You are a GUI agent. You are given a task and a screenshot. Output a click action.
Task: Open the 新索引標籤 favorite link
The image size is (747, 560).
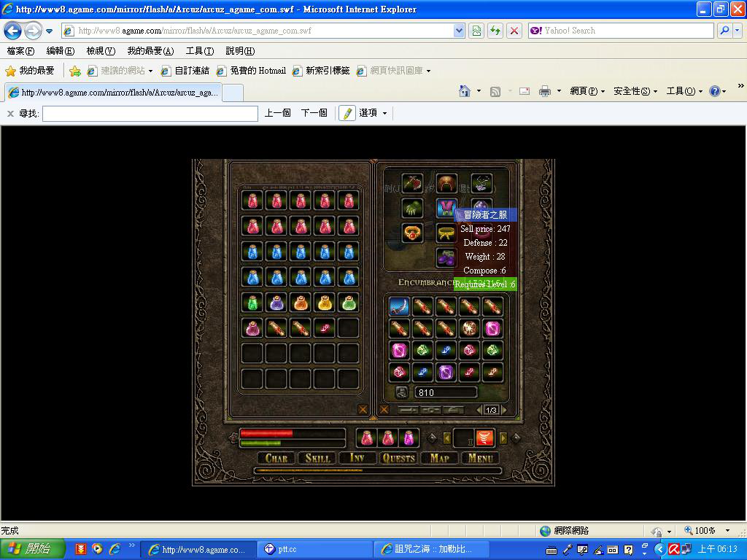(321, 71)
